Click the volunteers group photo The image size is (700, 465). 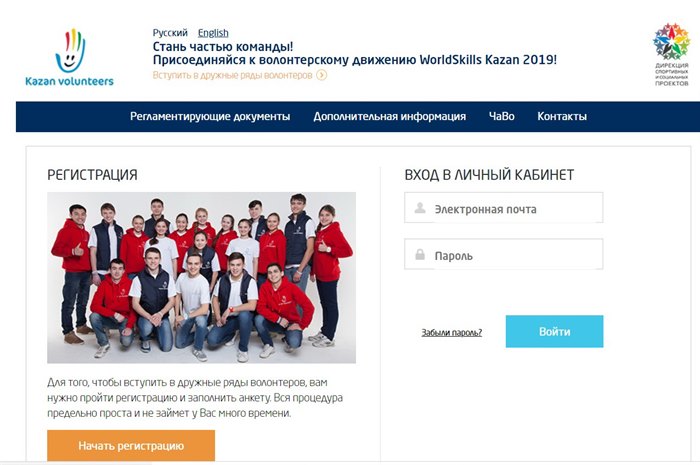(x=201, y=278)
